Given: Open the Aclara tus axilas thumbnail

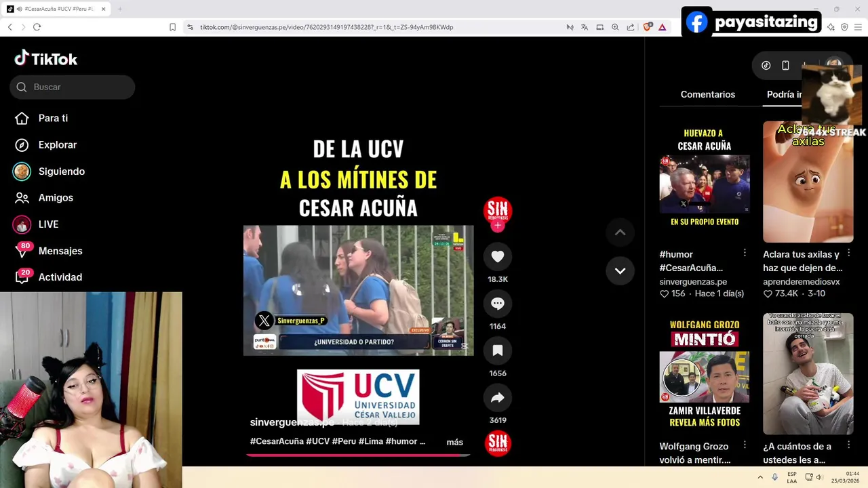Looking at the screenshot, I should tap(808, 182).
